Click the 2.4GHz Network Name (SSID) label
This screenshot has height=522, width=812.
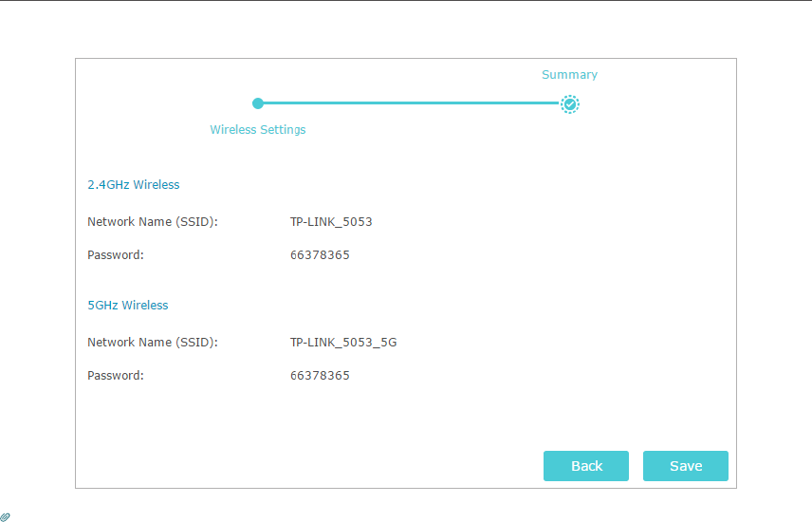152,222
